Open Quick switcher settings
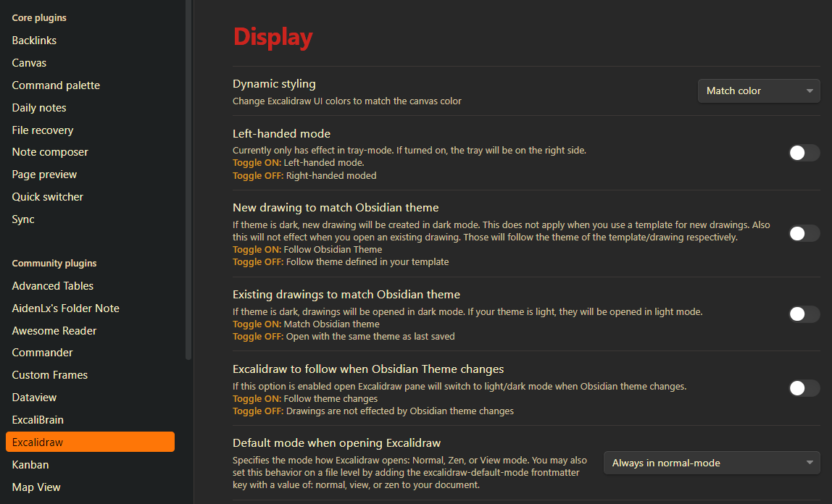The height and width of the screenshot is (504, 832). (47, 196)
